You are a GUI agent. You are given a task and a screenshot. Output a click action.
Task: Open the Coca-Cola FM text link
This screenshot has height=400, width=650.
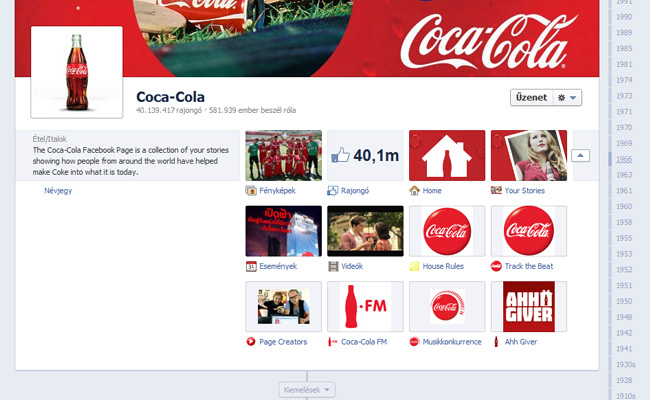pos(364,342)
